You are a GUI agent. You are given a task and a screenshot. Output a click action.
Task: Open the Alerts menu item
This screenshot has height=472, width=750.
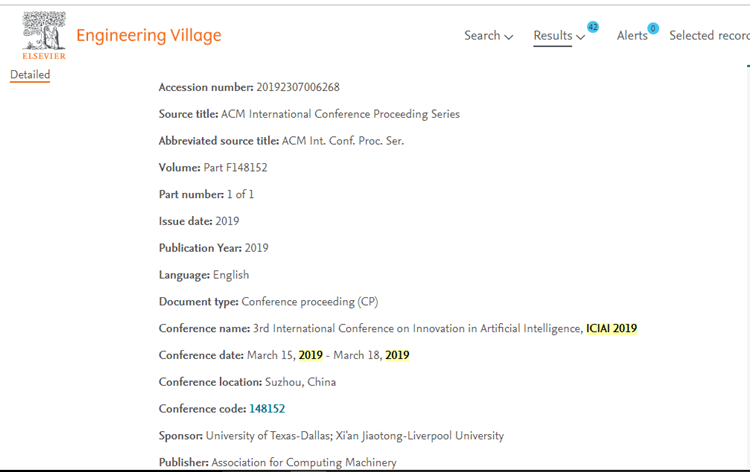[x=632, y=36]
